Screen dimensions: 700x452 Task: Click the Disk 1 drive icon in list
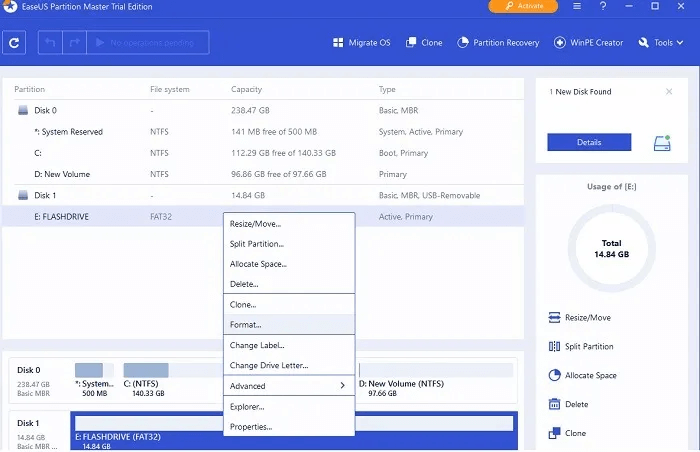pos(23,195)
